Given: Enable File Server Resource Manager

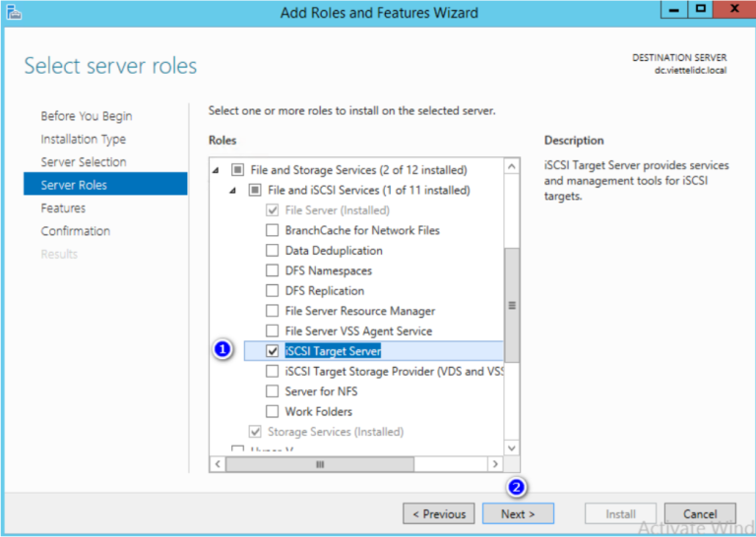Looking at the screenshot, I should click(273, 311).
